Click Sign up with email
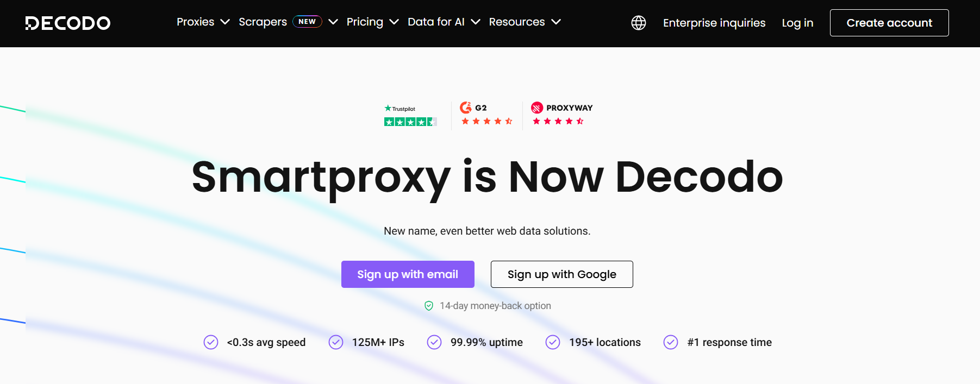Image resolution: width=980 pixels, height=384 pixels. tap(408, 274)
